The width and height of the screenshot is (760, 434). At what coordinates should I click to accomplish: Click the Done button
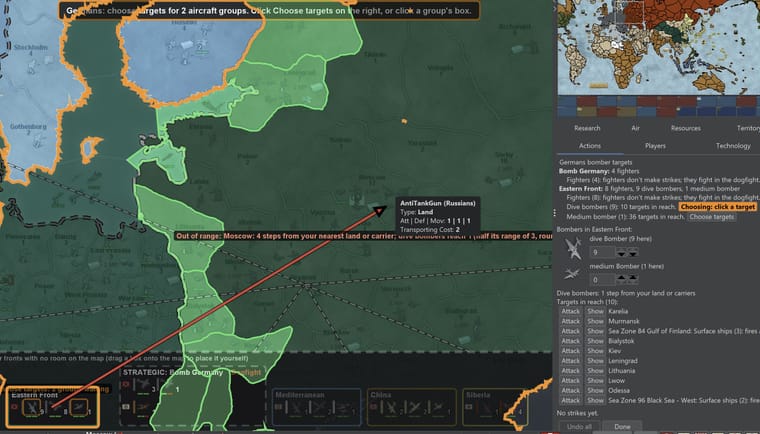coord(622,427)
